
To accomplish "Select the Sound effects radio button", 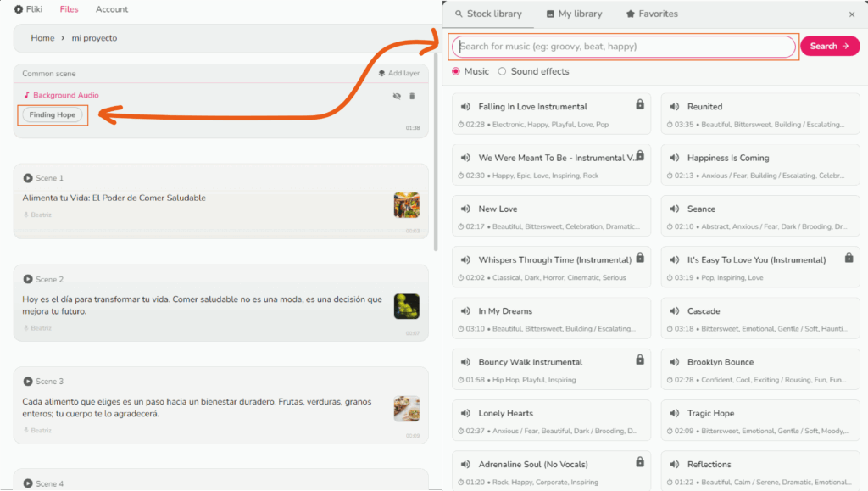I will click(x=502, y=71).
